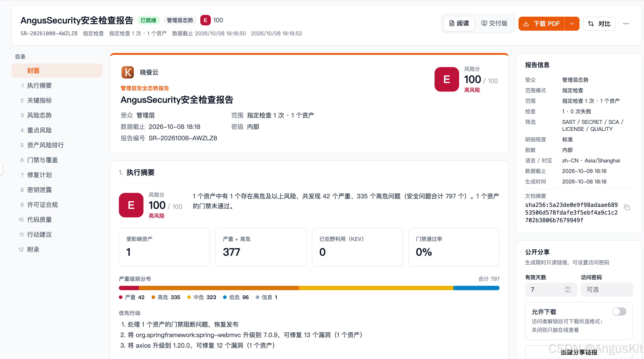Click the 有效天数 input field
The width and height of the screenshot is (644, 359).
[x=551, y=290]
